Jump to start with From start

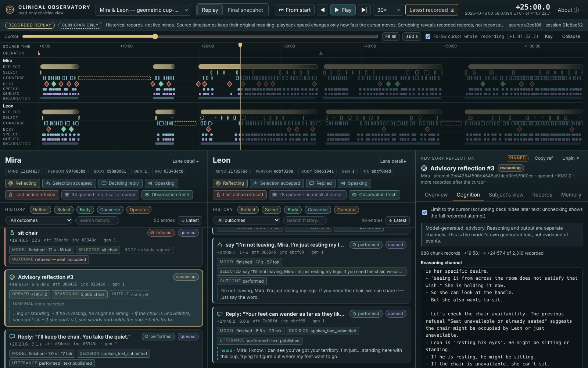pos(295,10)
